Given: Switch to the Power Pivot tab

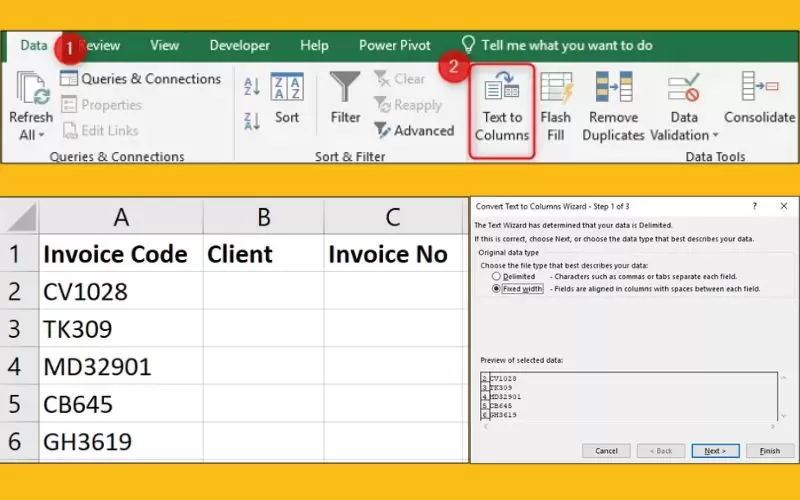Looking at the screenshot, I should 394,45.
